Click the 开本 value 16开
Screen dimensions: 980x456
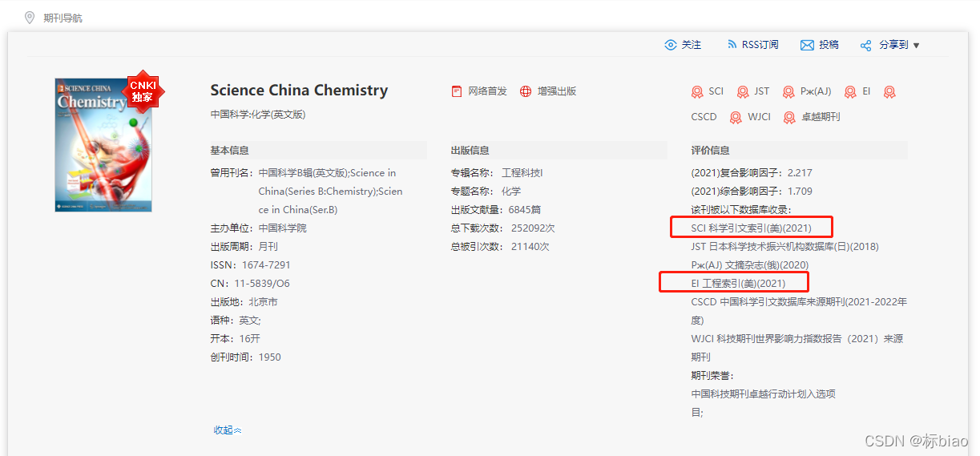click(x=249, y=339)
